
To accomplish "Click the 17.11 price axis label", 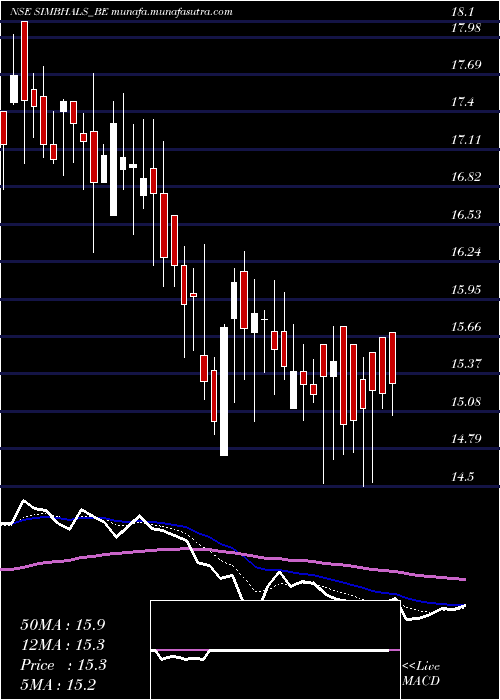I will [466, 140].
